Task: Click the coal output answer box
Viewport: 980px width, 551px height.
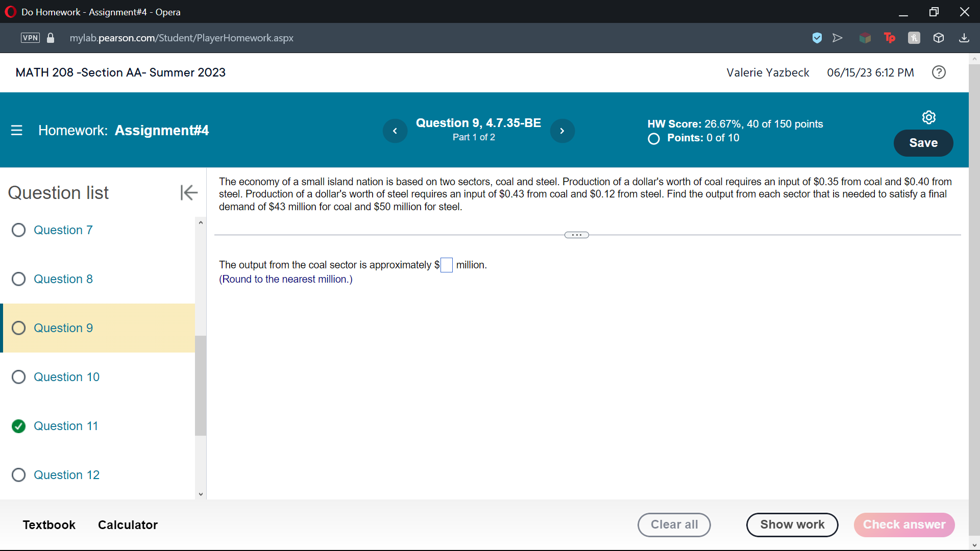Action: pyautogui.click(x=446, y=265)
